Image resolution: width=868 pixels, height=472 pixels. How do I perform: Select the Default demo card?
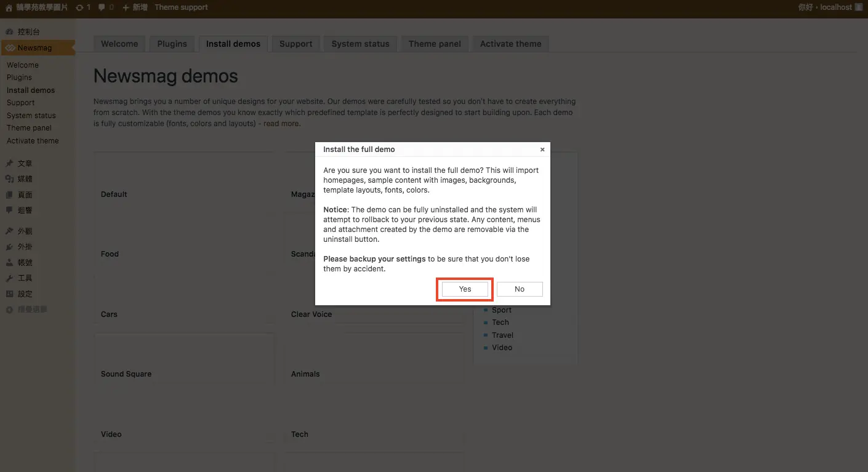[184, 178]
